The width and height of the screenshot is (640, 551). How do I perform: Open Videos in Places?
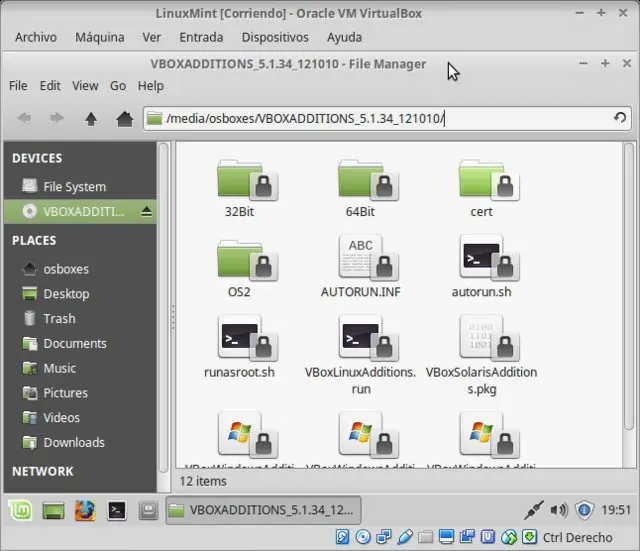pyautogui.click(x=80, y=418)
